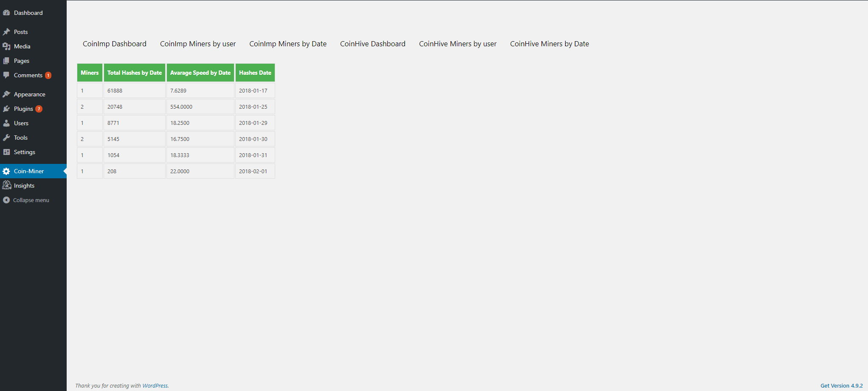The height and width of the screenshot is (391, 868).
Task: Select average speed cell 7.6289
Action: [200, 90]
